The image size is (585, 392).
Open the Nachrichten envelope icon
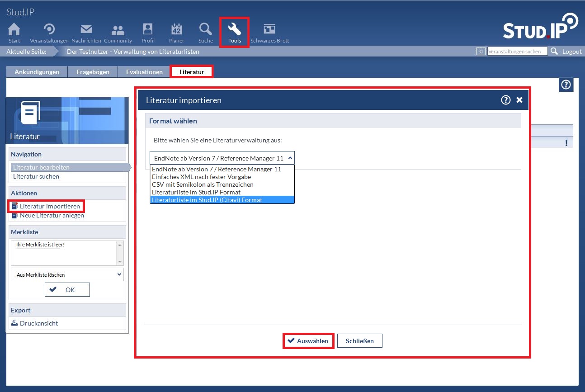click(x=86, y=30)
